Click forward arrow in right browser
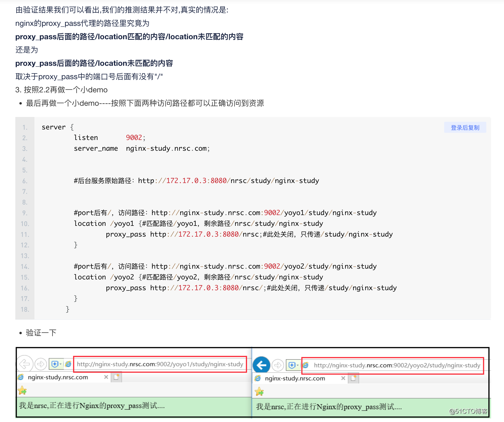This screenshot has height=422, width=504. pos(278,365)
